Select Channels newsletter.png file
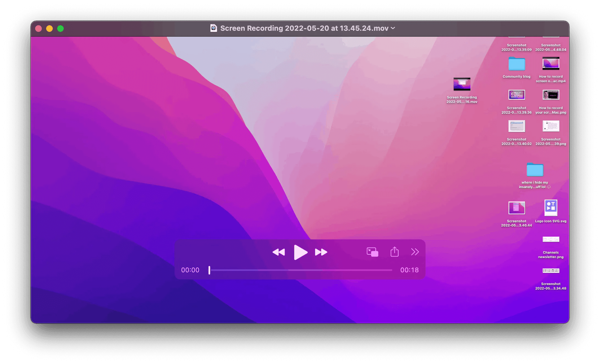This screenshot has height=364, width=600. (x=551, y=239)
